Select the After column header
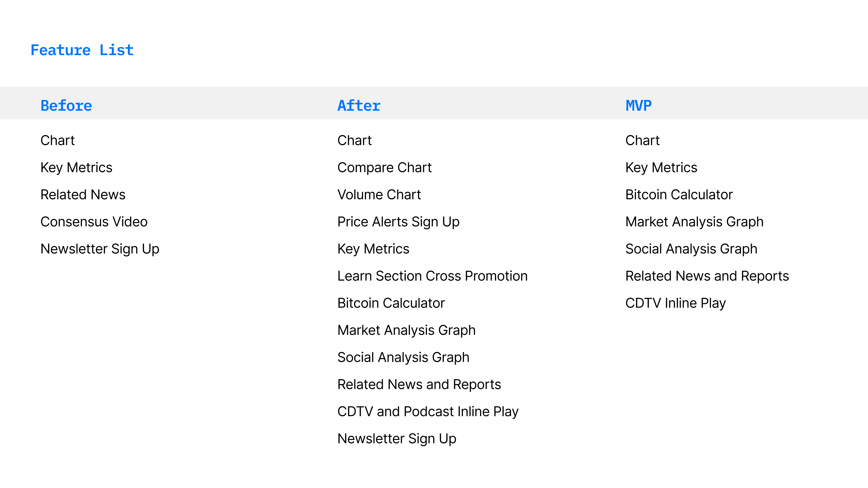 click(x=359, y=106)
